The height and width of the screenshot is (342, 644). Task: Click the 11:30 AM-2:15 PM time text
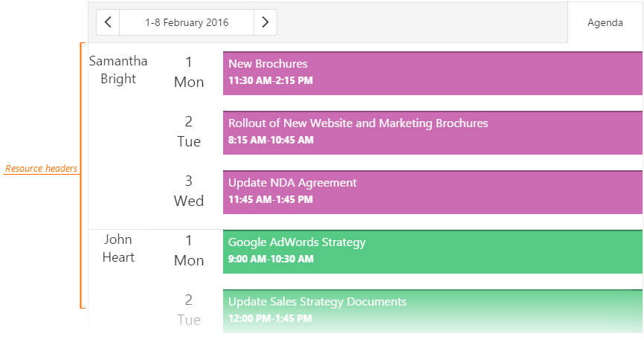tap(271, 80)
